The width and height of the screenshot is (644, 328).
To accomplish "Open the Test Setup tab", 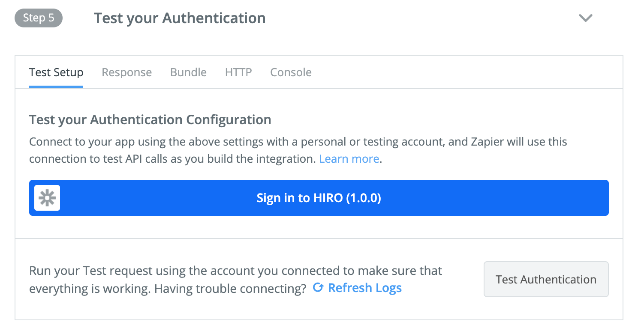I will tap(56, 72).
